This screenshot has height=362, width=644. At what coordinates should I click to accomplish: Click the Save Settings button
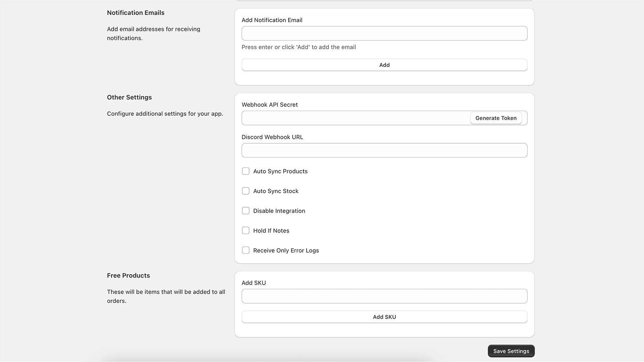(511, 351)
